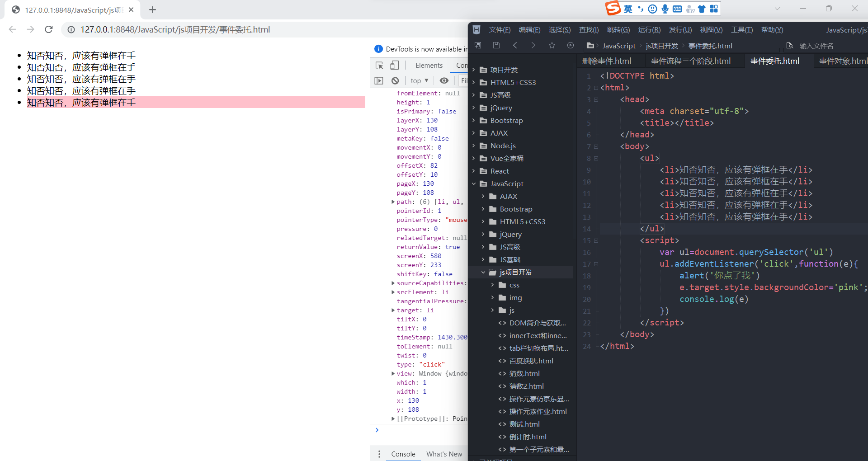The image size is (868, 461).
Task: Click the star to bookmark in HBuilderX toolbar
Action: (552, 45)
